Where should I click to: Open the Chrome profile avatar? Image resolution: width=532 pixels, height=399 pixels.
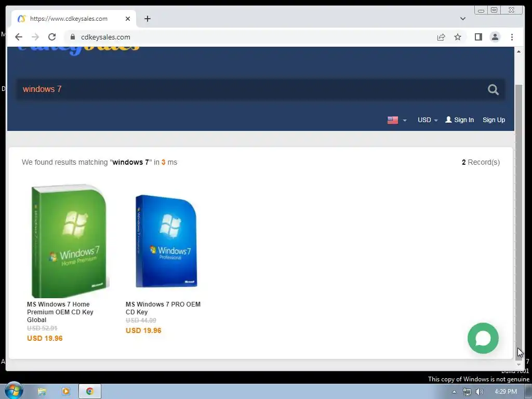click(x=495, y=37)
